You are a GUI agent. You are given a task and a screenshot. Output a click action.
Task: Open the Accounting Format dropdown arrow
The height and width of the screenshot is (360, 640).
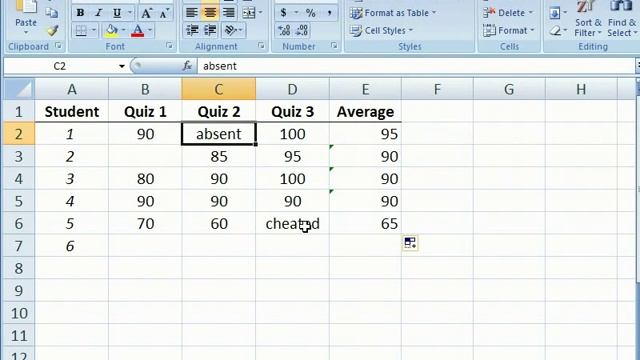coord(296,13)
